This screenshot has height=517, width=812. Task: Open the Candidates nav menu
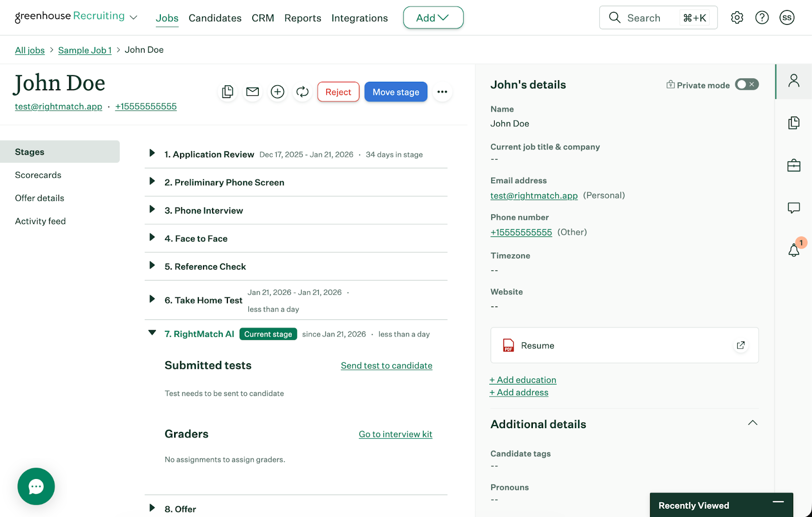[215, 18]
